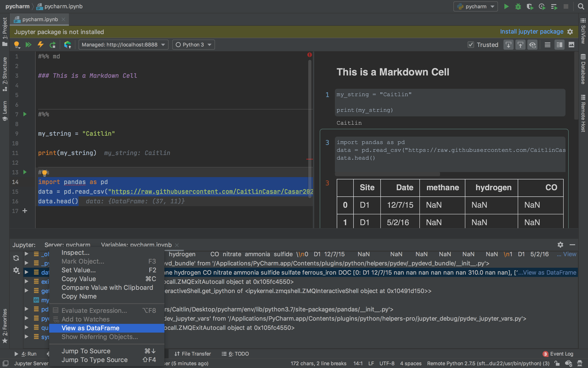588x368 pixels.
Task: Add a new cell with plus icon
Action: (x=25, y=211)
